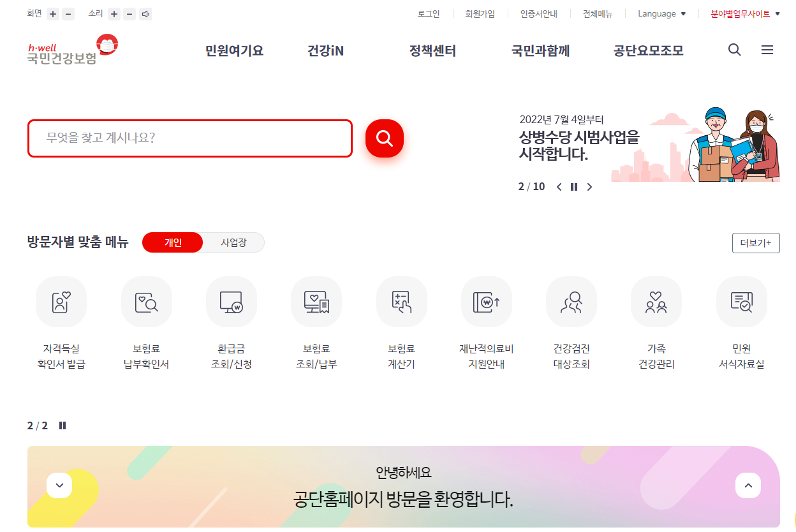Pause the main banner slideshow
The image size is (796, 532).
pos(573,186)
